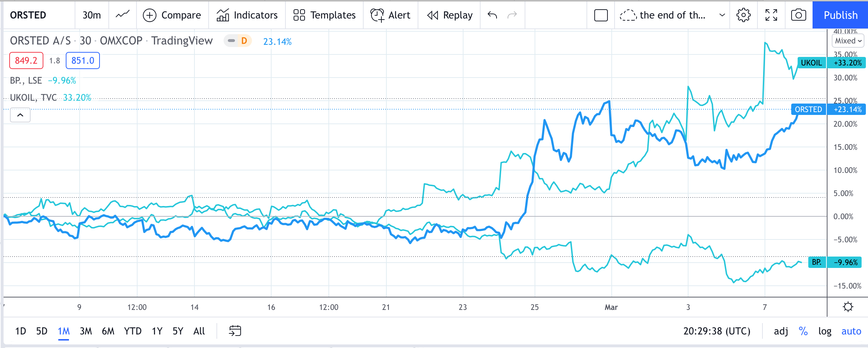868x348 pixels.
Task: Toggle percent scale mode
Action: [803, 331]
